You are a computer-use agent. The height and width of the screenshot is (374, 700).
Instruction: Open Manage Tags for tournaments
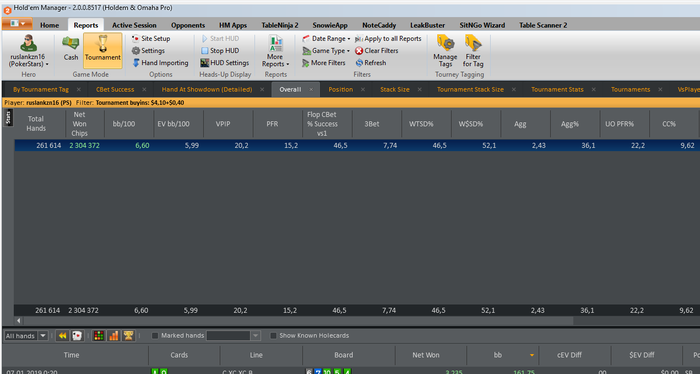445,51
